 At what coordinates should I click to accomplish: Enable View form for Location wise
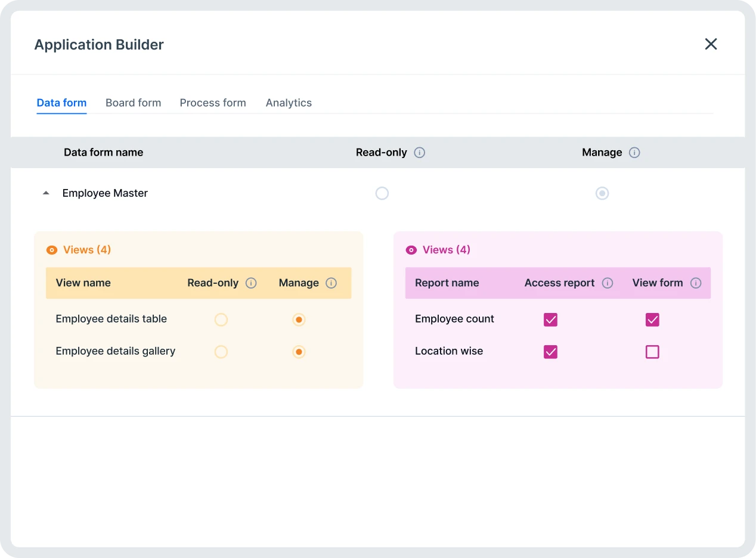(x=652, y=352)
